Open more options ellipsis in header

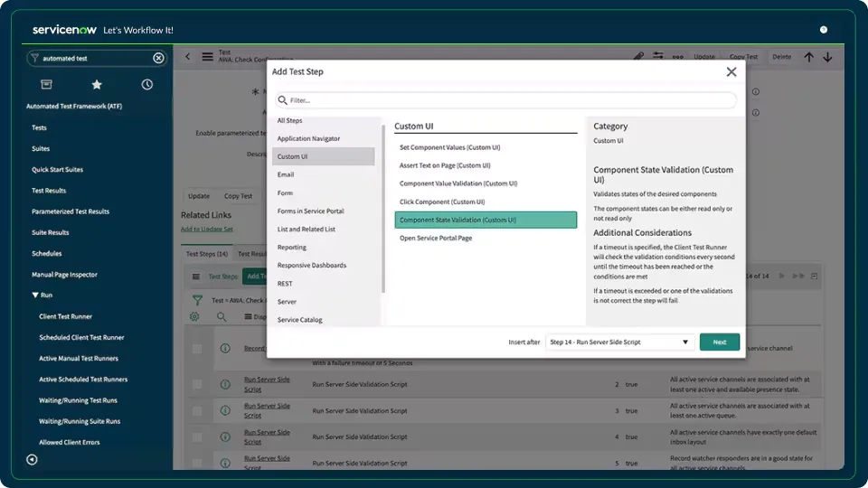coord(677,56)
